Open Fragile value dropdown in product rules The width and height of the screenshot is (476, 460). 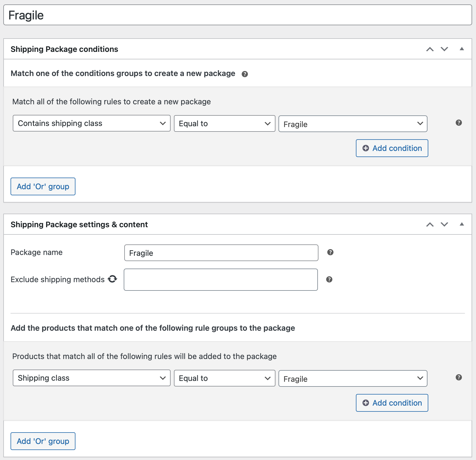point(353,378)
